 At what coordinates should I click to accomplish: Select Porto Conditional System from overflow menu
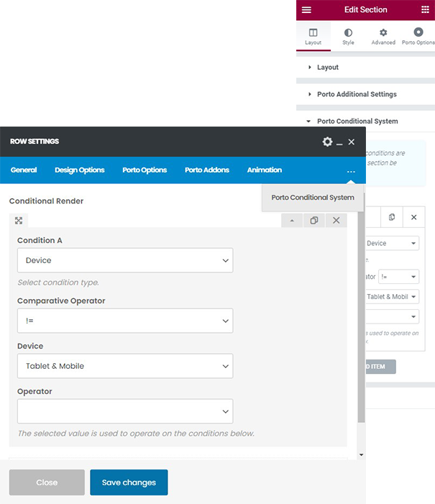[313, 198]
